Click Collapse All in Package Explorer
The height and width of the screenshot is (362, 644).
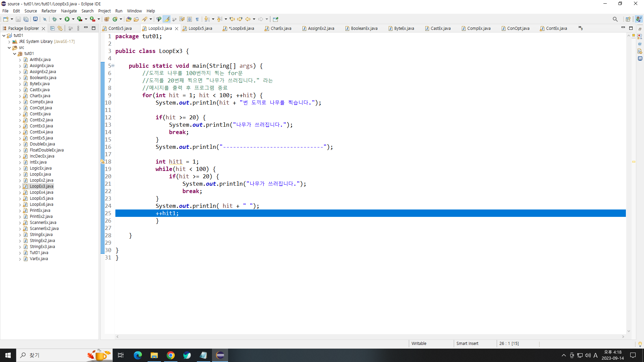point(52,28)
